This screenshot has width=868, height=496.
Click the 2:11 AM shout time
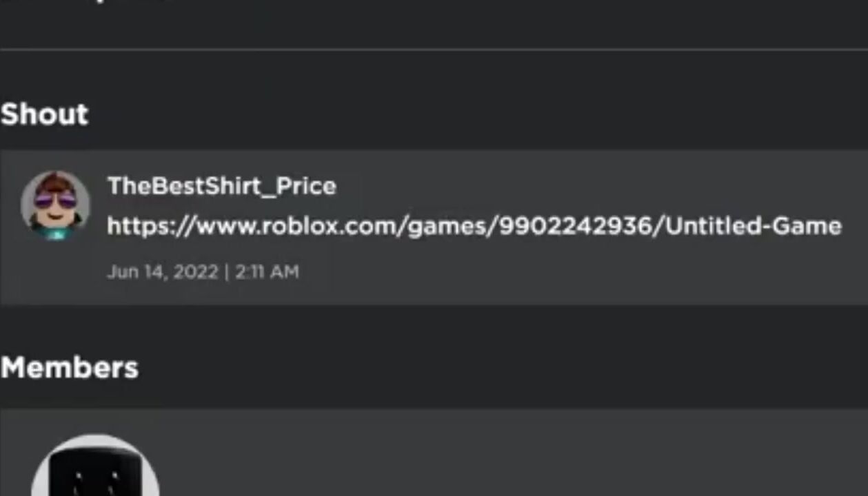pyautogui.click(x=267, y=271)
